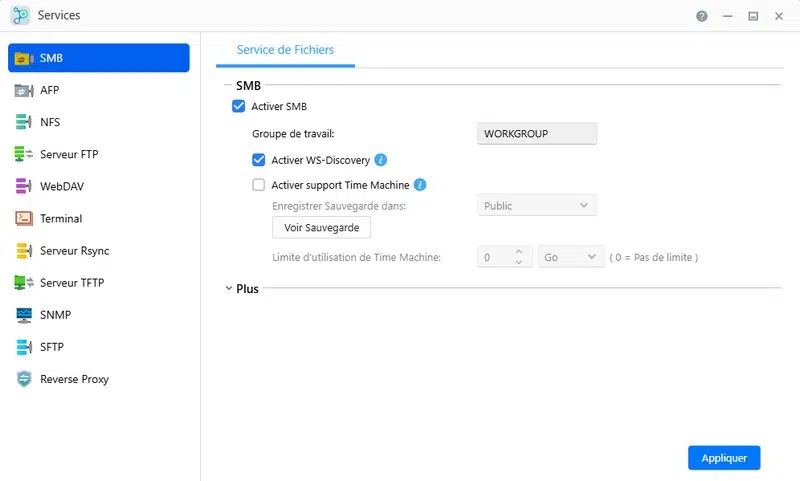Select the Serveur Rsync icon
The height and width of the screenshot is (481, 800).
coord(24,250)
